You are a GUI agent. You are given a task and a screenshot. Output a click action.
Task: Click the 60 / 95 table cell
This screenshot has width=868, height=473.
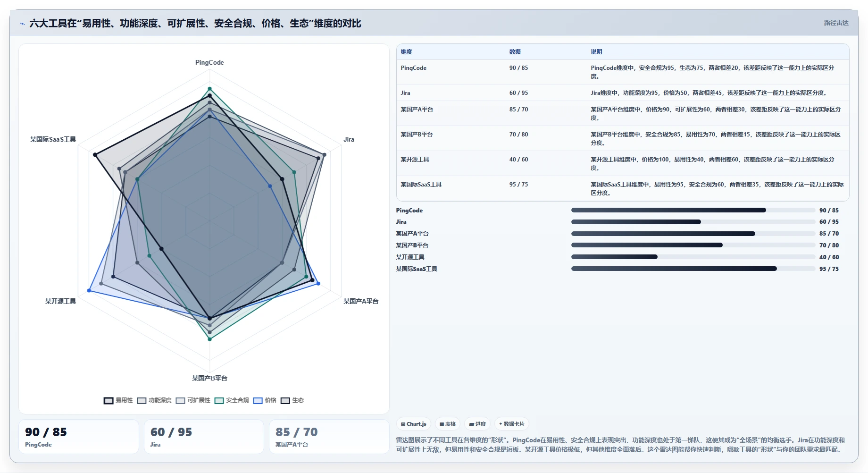tap(518, 93)
